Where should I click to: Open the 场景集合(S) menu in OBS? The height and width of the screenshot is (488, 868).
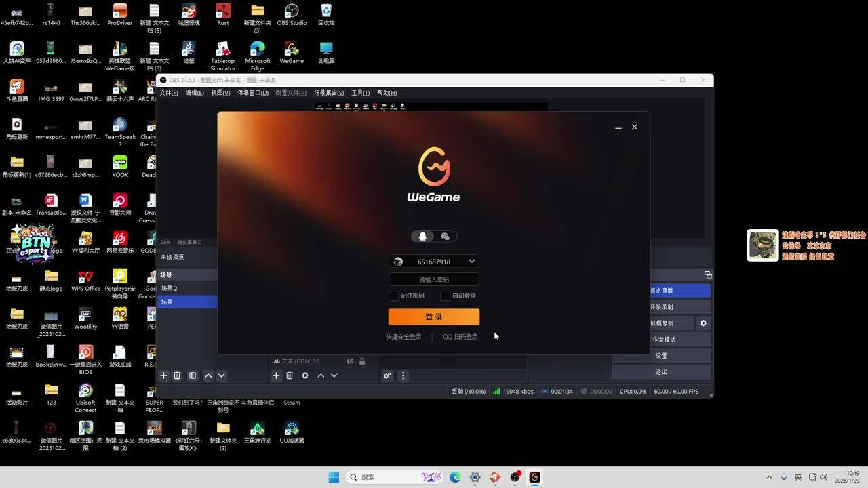(329, 93)
